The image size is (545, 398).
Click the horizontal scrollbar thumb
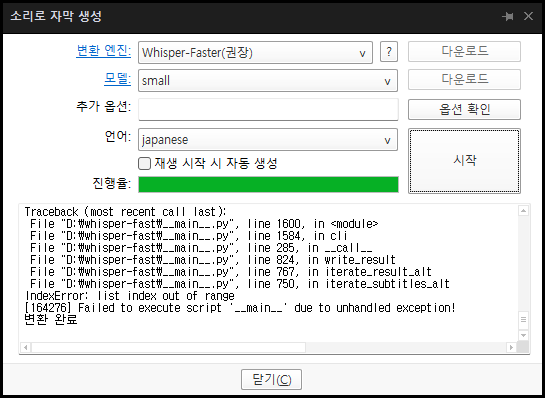pos(168,347)
